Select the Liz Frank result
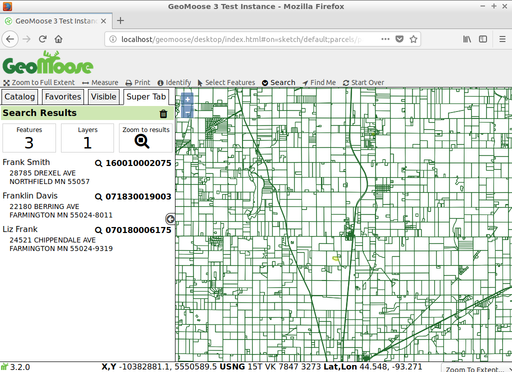 [20, 229]
